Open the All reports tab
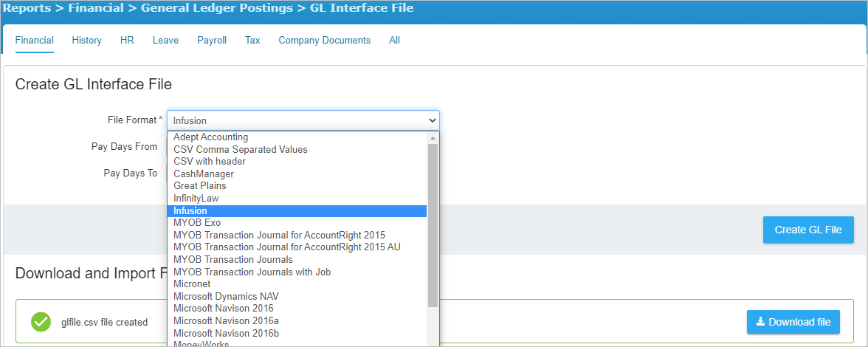The image size is (868, 347). [x=394, y=41]
